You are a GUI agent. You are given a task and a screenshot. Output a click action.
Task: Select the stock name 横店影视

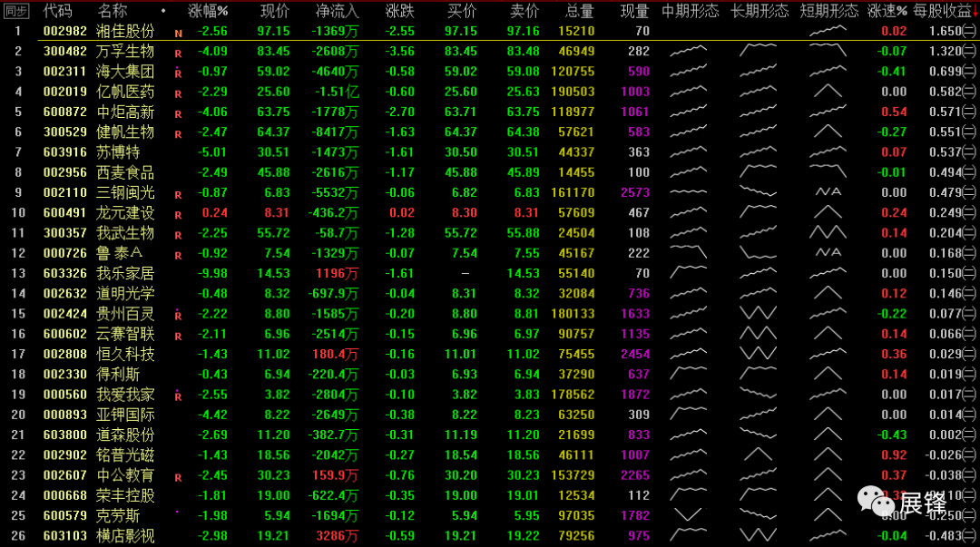[125, 536]
